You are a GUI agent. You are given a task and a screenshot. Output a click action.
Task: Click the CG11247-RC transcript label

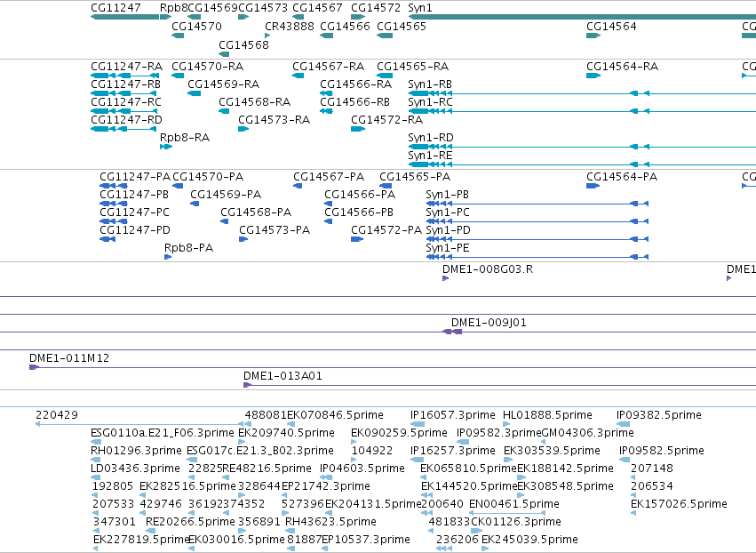126,102
